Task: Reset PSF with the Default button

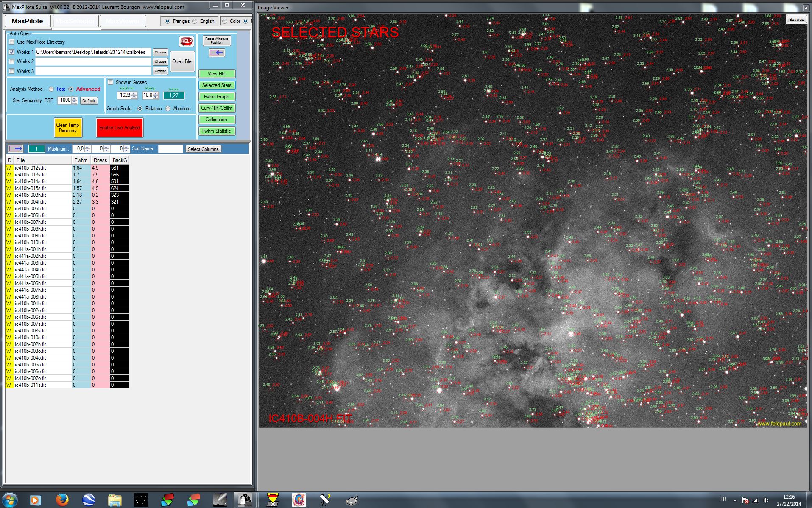Action: (x=89, y=100)
